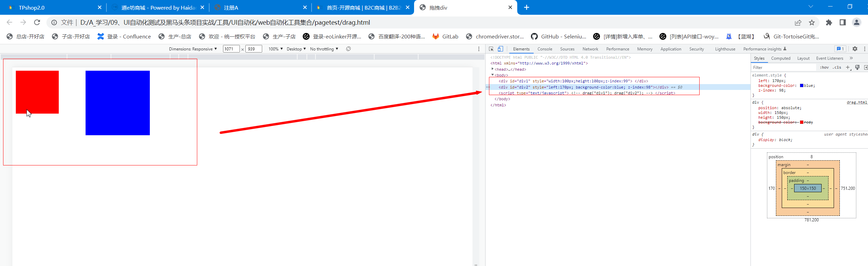This screenshot has height=266, width=868.
Task: Open the browser side panel icon
Action: point(843,22)
